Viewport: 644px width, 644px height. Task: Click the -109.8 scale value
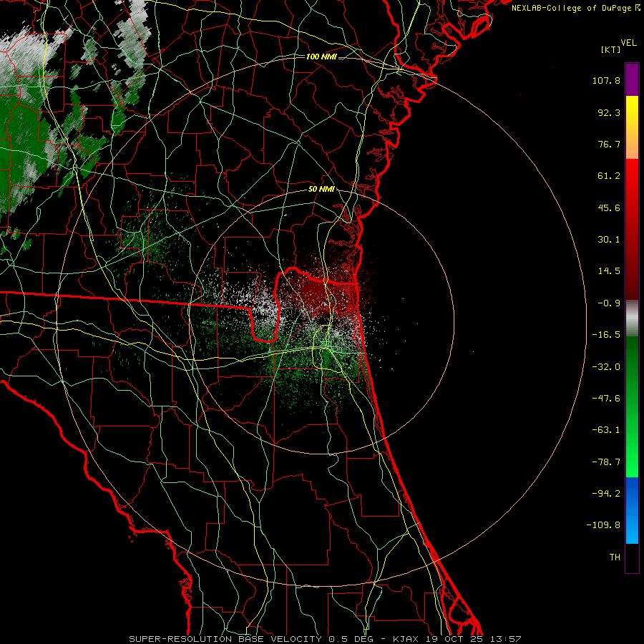tap(604, 525)
